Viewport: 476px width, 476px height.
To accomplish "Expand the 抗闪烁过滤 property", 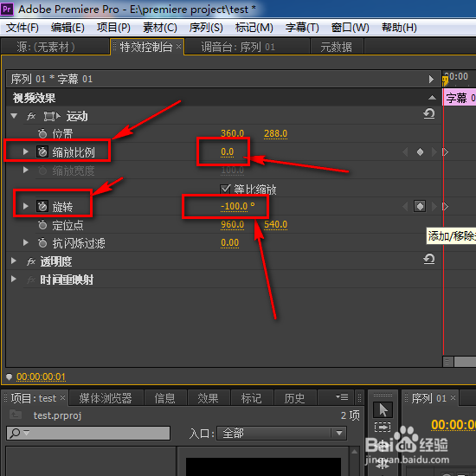I will pyautogui.click(x=26, y=242).
